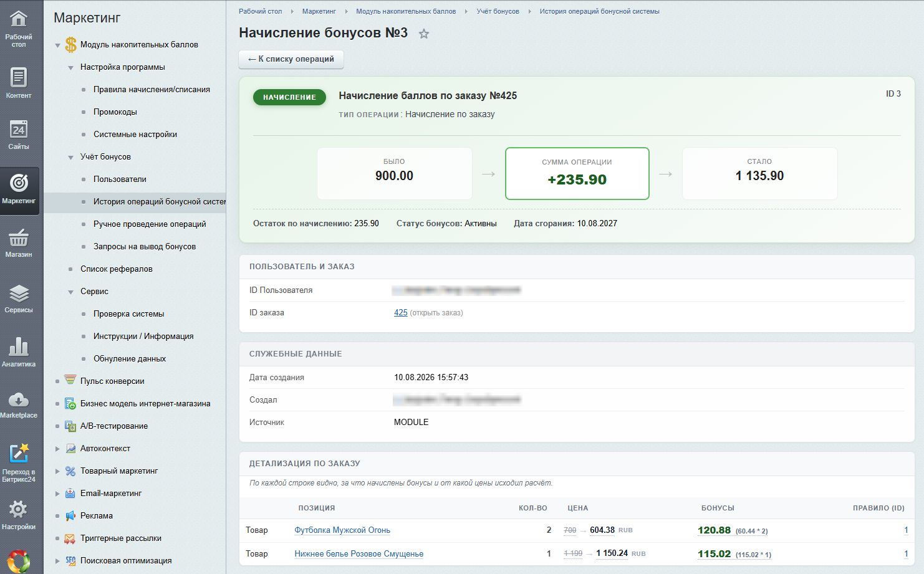Open the Магазин basket icon
924x574 pixels.
point(19,237)
